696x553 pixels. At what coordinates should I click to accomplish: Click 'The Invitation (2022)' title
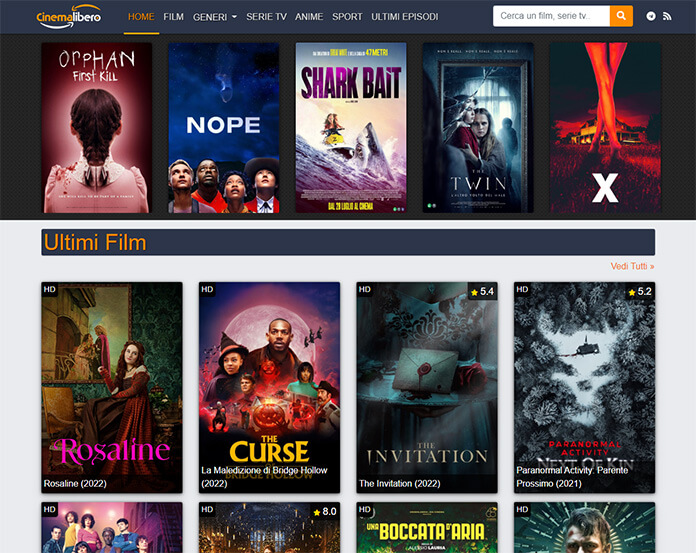click(399, 483)
